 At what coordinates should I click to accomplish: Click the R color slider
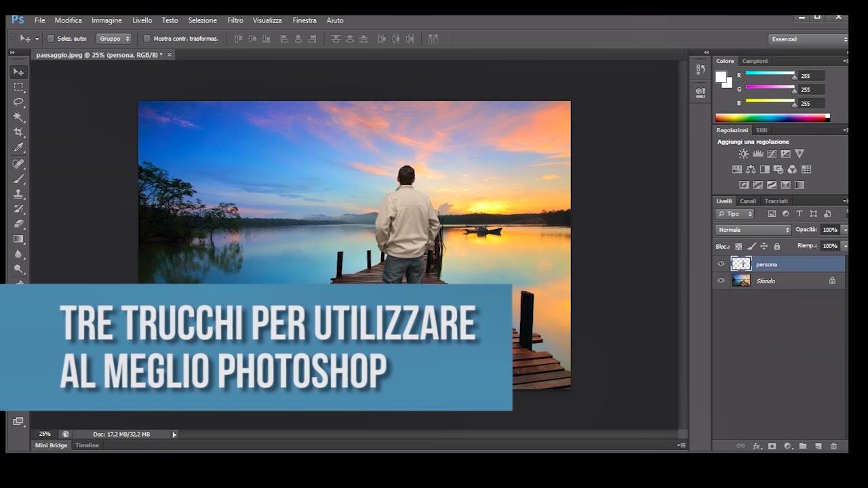[770, 74]
